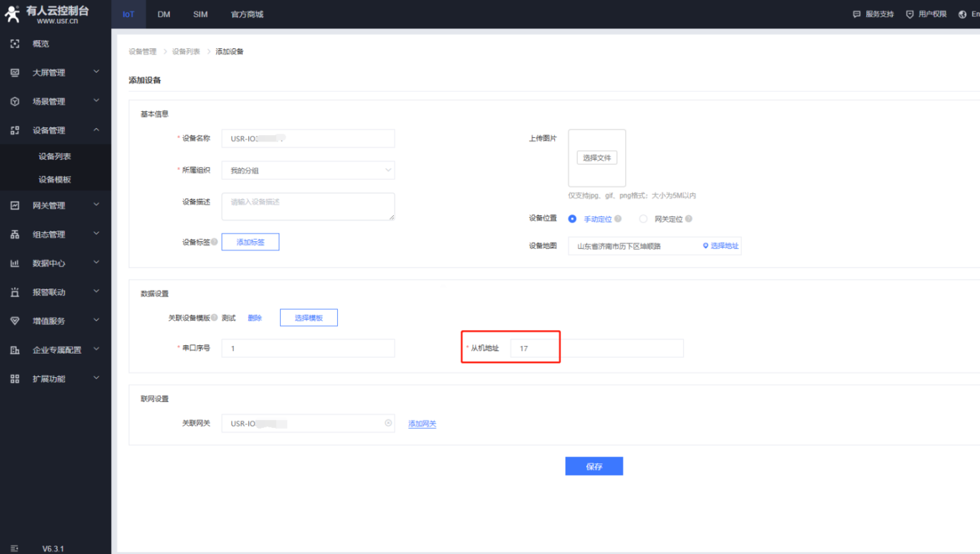Open the 设备模板 submenu item
Image resolution: width=980 pixels, height=554 pixels.
[x=54, y=180]
